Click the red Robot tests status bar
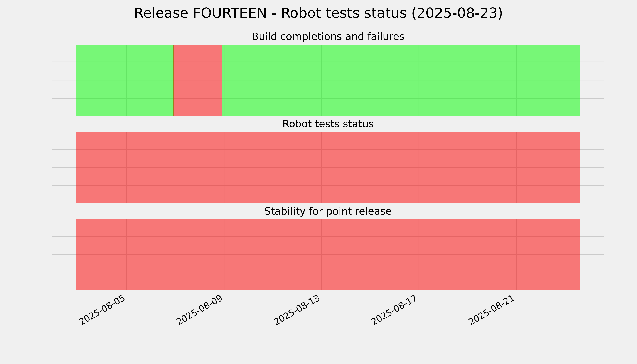This screenshot has height=364, width=637. [328, 167]
